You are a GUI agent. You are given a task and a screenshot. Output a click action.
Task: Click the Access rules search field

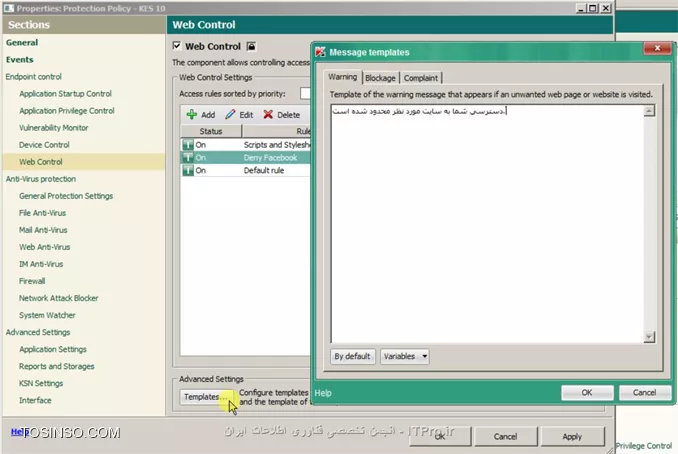[x=305, y=93]
